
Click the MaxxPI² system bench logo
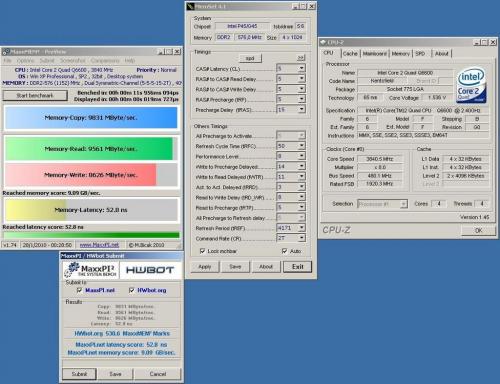pos(91,270)
